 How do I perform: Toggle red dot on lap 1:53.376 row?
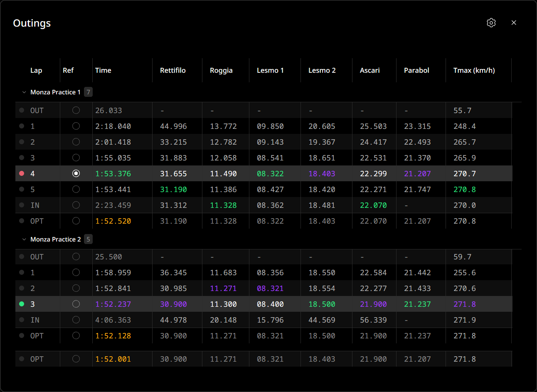point(22,173)
